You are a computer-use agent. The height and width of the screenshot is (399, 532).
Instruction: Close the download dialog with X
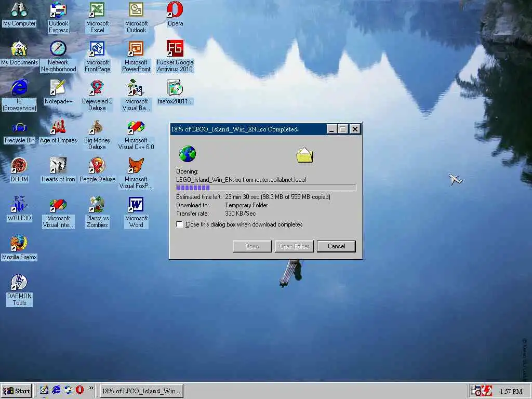coord(355,129)
